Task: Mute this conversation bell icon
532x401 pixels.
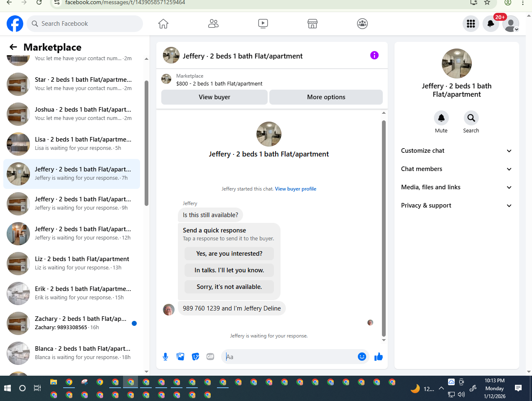Action: coord(441,118)
